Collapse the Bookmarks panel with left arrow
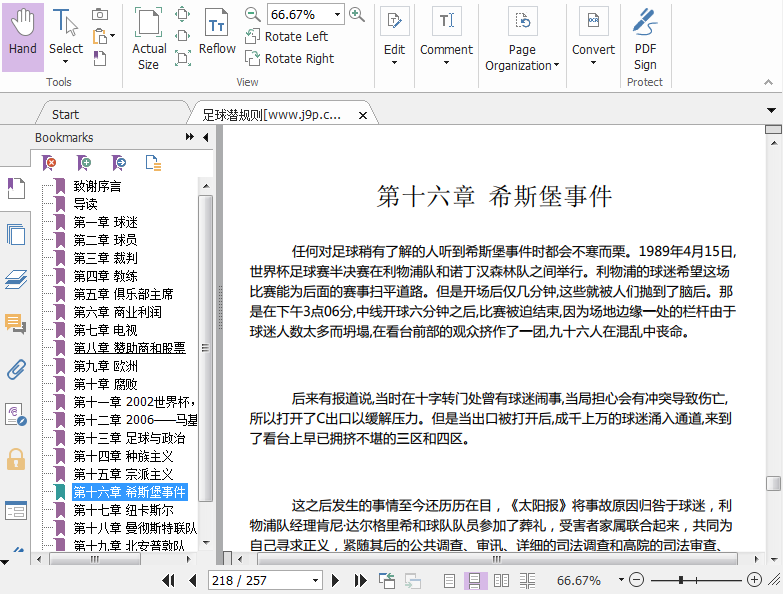This screenshot has width=783, height=594. (206, 137)
